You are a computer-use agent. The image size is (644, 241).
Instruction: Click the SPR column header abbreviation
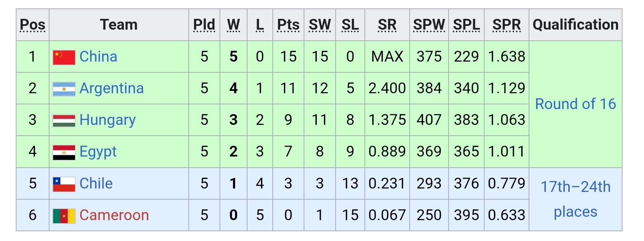point(506,25)
